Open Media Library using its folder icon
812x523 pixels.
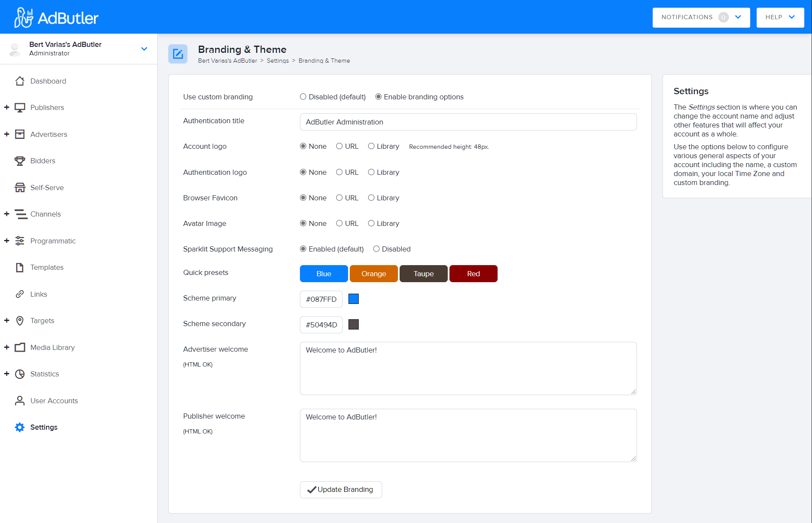pyautogui.click(x=20, y=347)
